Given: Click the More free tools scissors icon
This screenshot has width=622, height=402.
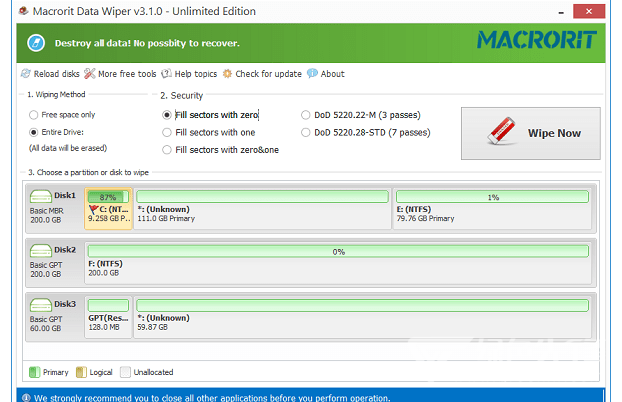Looking at the screenshot, I should 90,73.
